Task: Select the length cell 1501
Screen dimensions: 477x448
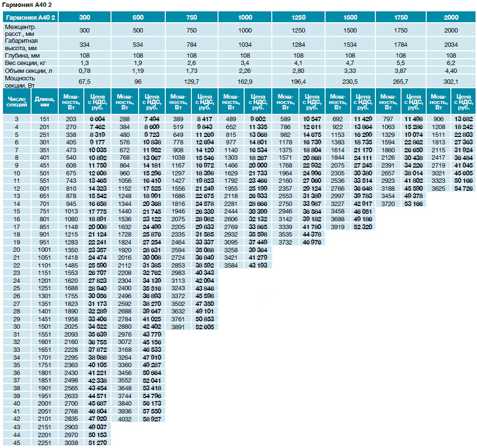Action: (x=44, y=327)
